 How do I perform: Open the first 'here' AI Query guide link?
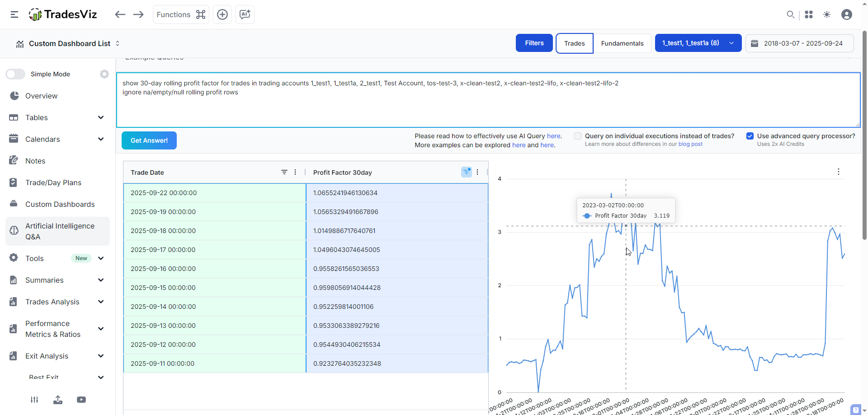553,136
